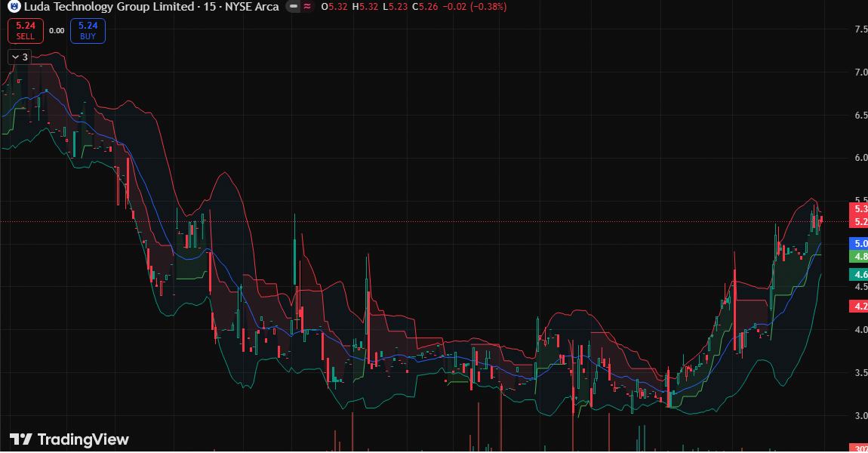Click the 6.0 price scale tick
This screenshot has height=453, width=868.
click(x=860, y=158)
